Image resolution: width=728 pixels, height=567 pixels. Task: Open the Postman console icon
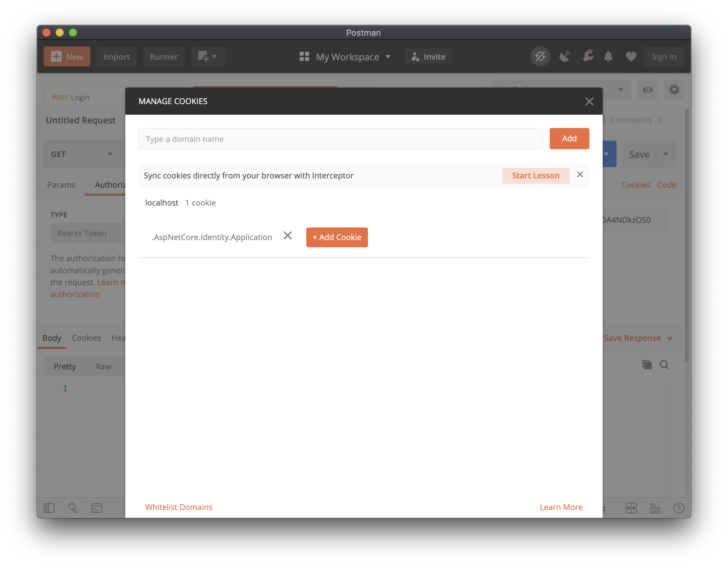[x=97, y=508]
